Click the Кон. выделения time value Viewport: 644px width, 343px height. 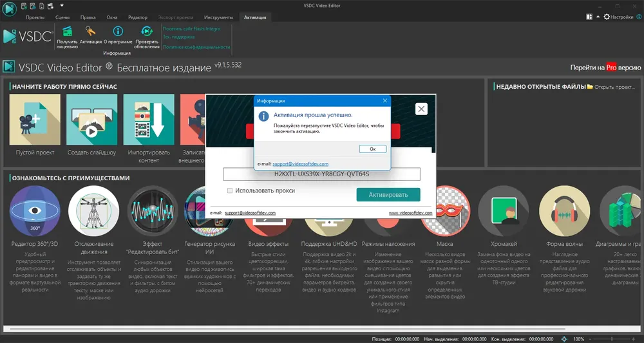tap(542, 339)
